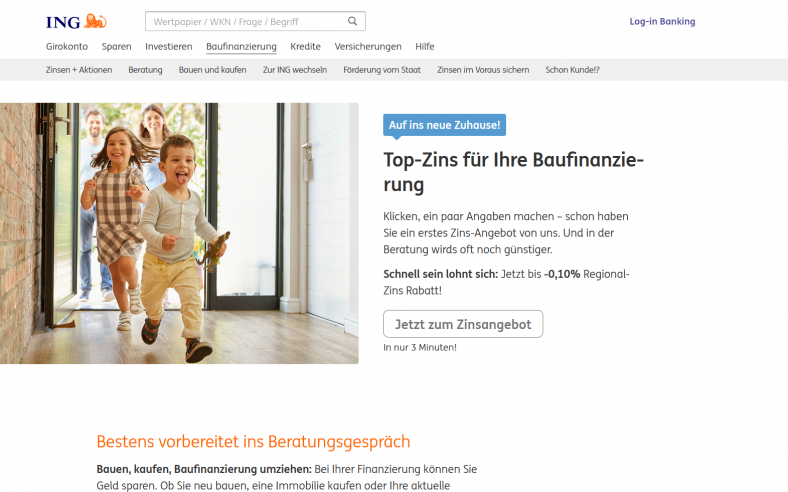This screenshot has height=492, width=788.
Task: Open the Beratung submenu link
Action: [146, 70]
